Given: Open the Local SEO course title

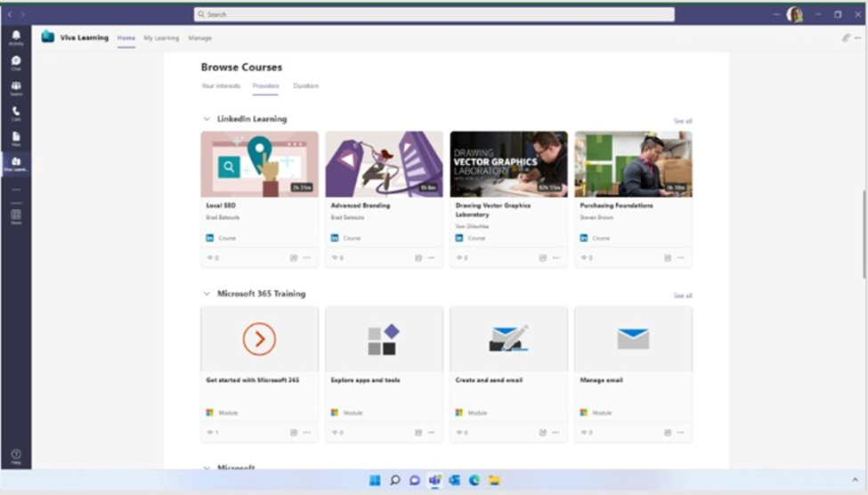Looking at the screenshot, I should point(221,206).
